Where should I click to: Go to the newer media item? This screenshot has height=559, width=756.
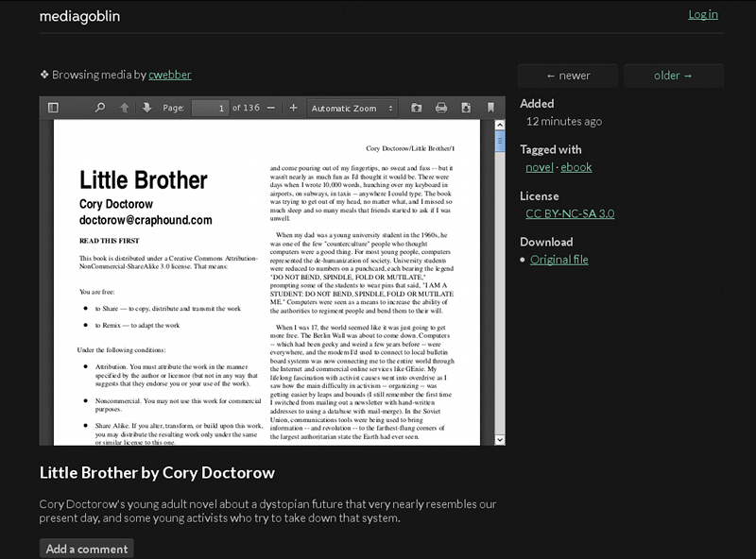[568, 76]
